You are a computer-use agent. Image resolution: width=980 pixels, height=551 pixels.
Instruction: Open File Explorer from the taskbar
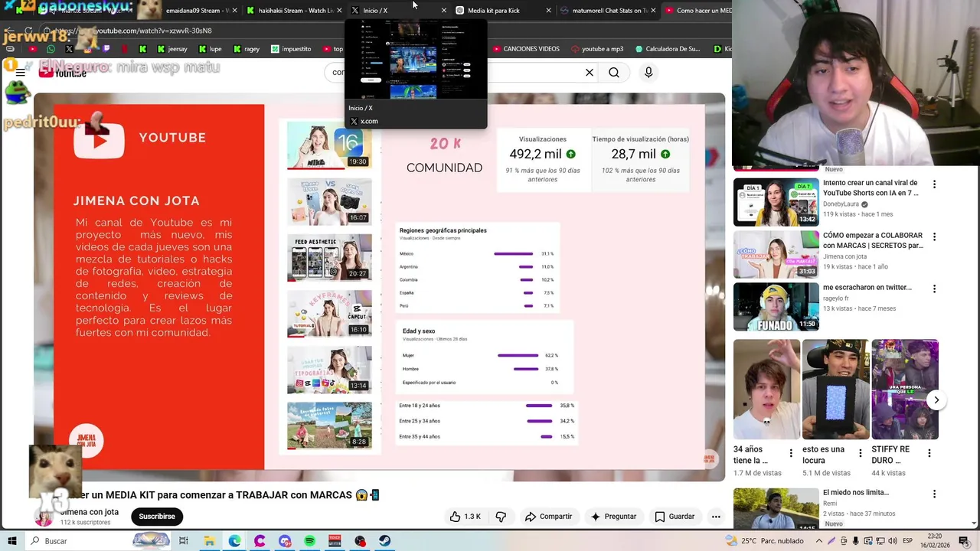point(209,541)
